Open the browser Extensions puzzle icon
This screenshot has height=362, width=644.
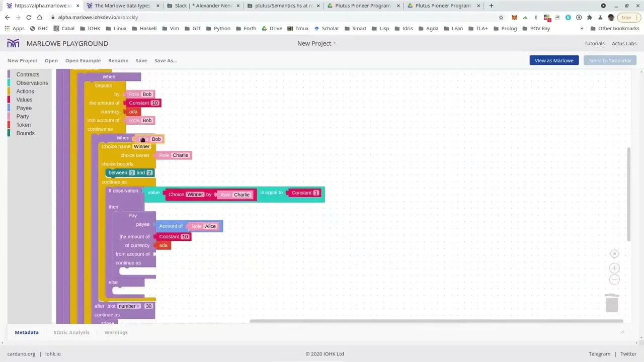pos(589,18)
